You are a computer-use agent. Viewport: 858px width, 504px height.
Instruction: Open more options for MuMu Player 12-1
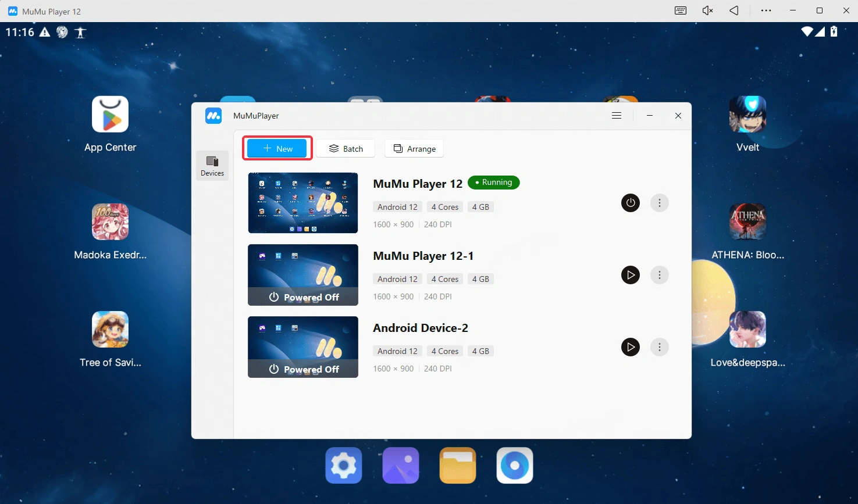[660, 275]
